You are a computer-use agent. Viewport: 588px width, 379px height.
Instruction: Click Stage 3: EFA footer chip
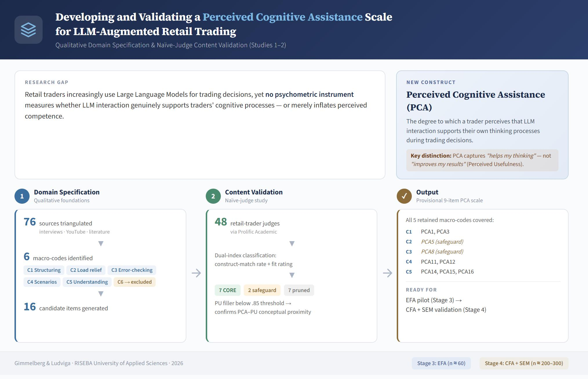point(441,363)
